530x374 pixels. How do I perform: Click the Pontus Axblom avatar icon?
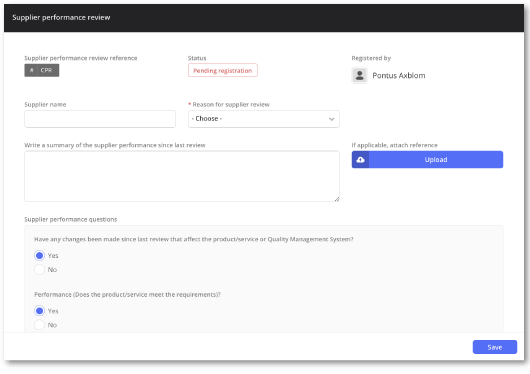coord(360,75)
